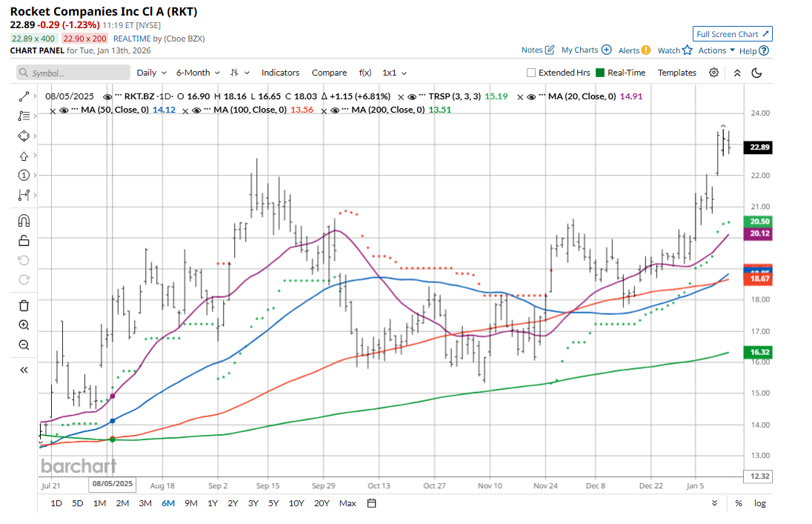
Task: Expand the Daily frequency dropdown
Action: tap(152, 73)
